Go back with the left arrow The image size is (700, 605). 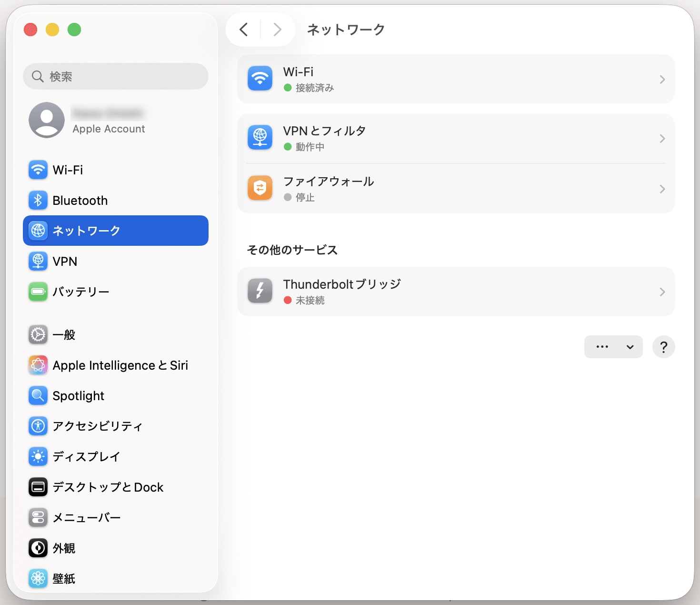244,30
